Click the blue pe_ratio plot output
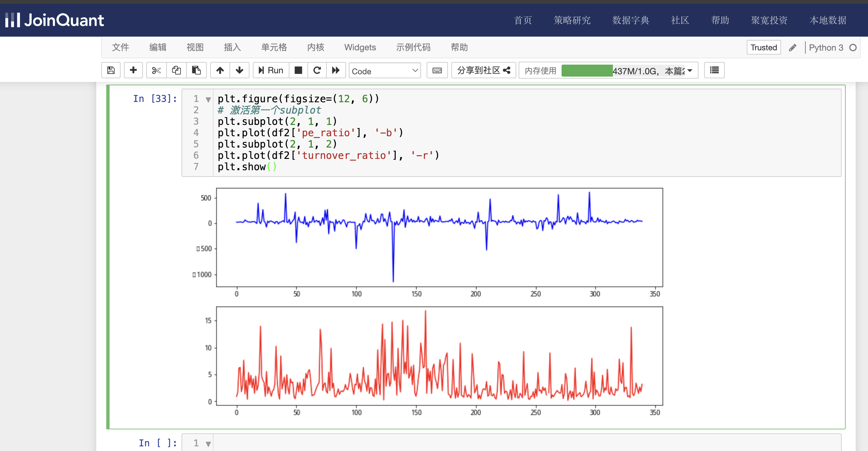The width and height of the screenshot is (868, 451). 439,237
